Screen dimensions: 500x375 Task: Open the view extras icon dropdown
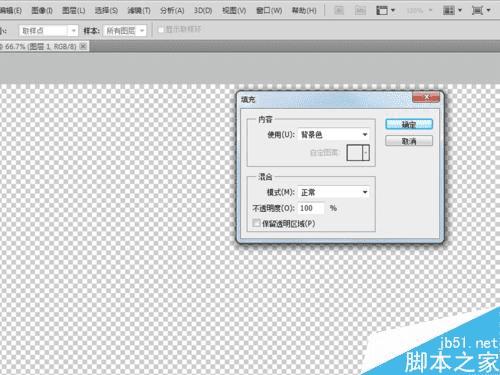385,10
